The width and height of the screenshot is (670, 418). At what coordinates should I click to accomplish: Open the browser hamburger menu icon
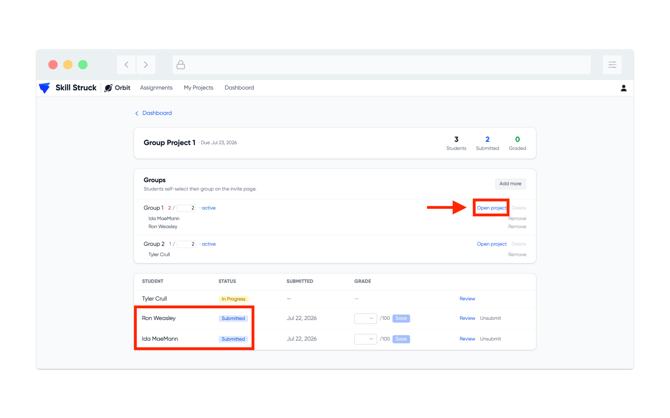[x=612, y=65]
